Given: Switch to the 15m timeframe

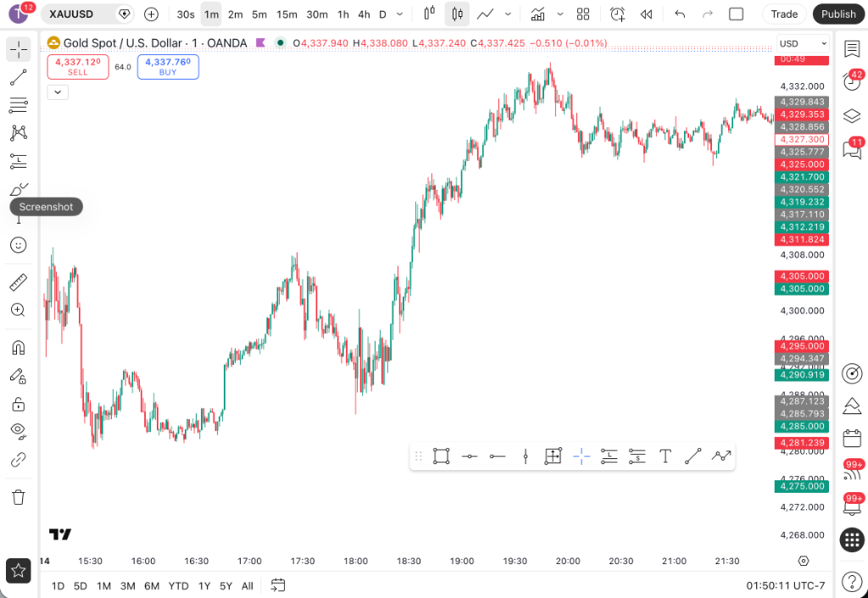Looking at the screenshot, I should click(287, 14).
